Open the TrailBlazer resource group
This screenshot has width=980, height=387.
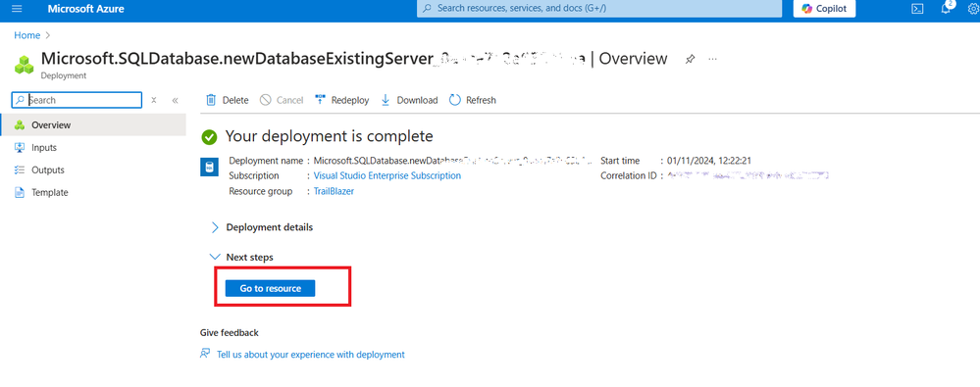(334, 192)
